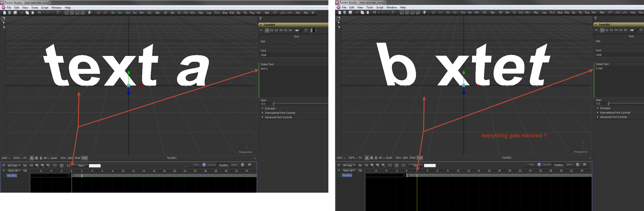Add Txt+ tool in left window
This screenshot has height=211, width=644.
(120, 13)
